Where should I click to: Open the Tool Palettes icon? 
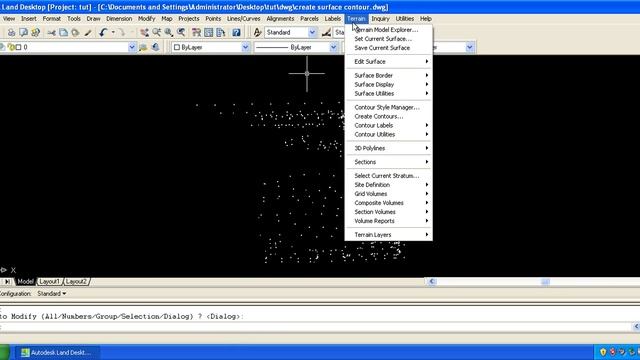221,33
